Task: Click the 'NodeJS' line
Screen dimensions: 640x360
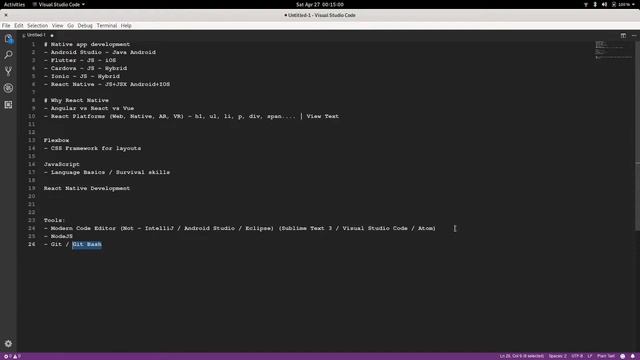Action: click(58, 236)
